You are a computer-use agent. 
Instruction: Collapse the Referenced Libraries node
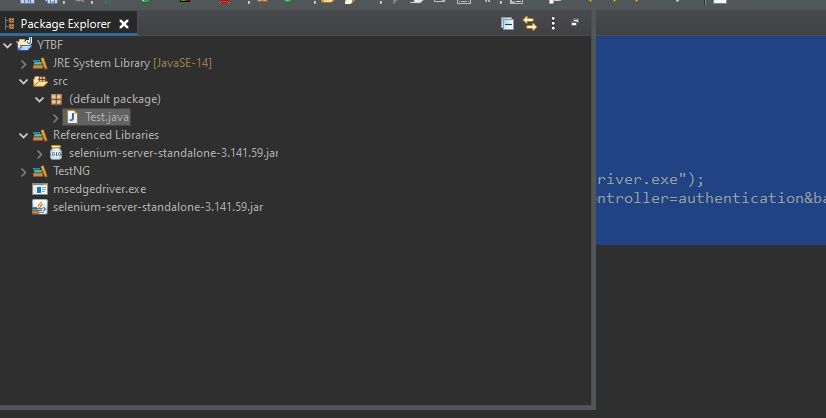[23, 135]
